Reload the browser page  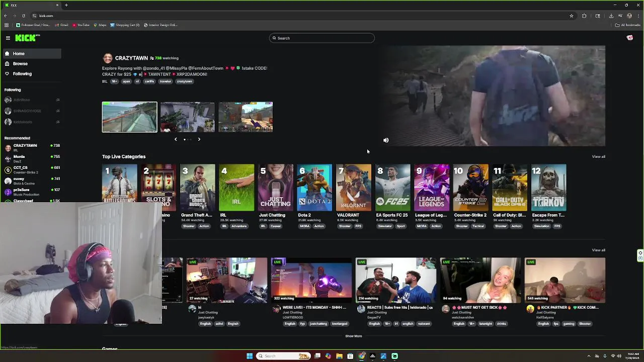tap(23, 16)
